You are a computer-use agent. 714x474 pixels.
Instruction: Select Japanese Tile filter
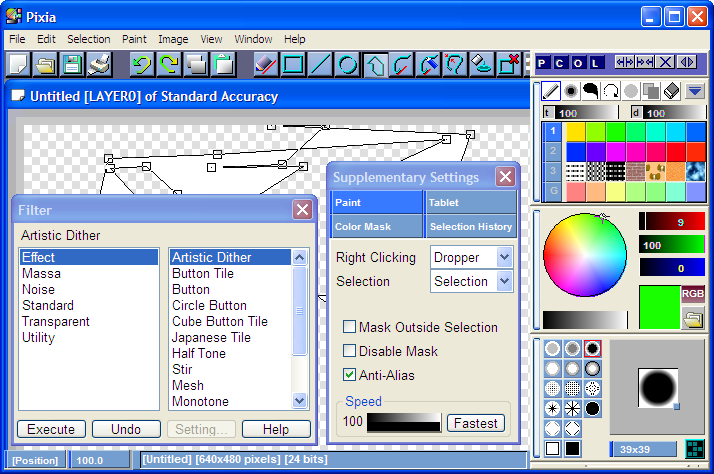[211, 337]
